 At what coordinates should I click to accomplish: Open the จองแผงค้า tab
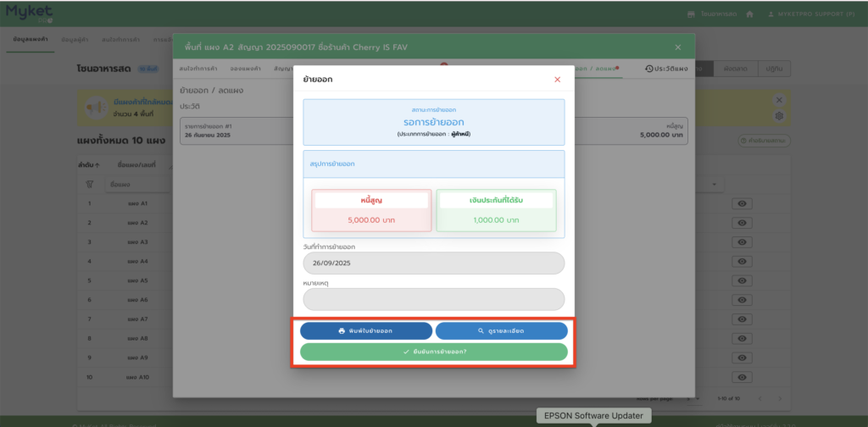[x=243, y=69]
